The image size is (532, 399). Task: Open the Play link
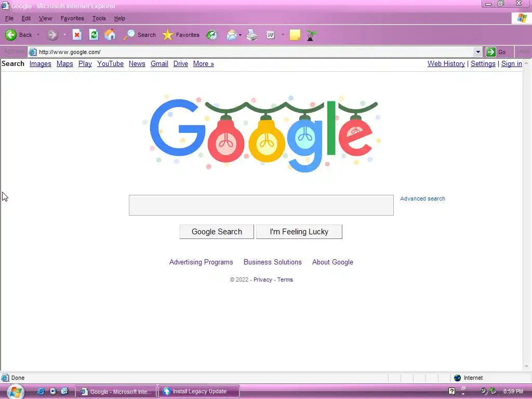(x=85, y=64)
